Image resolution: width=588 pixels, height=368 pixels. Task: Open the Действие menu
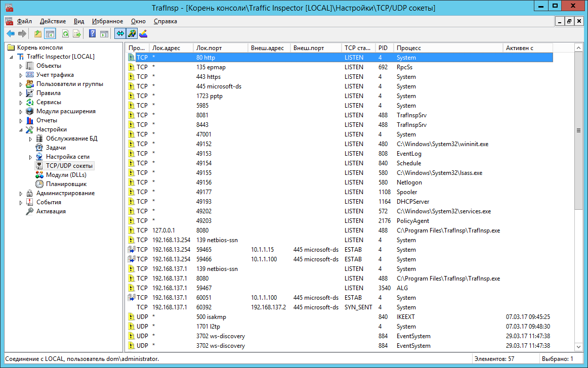53,21
